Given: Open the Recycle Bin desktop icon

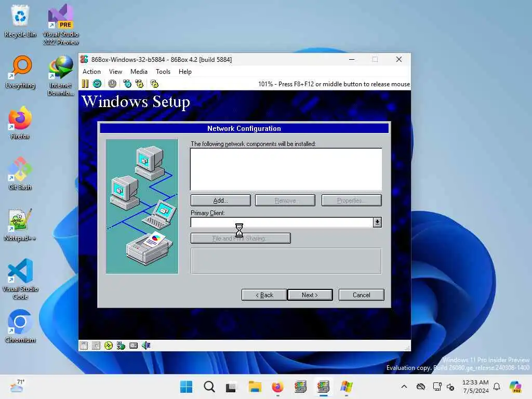Looking at the screenshot, I should [x=20, y=21].
